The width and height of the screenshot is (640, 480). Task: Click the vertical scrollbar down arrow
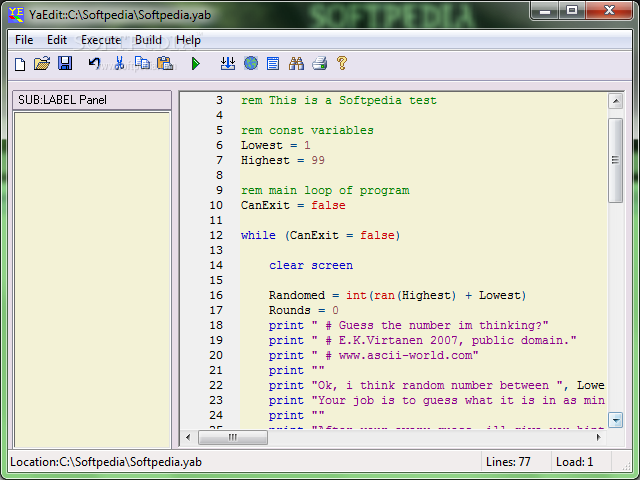point(616,420)
